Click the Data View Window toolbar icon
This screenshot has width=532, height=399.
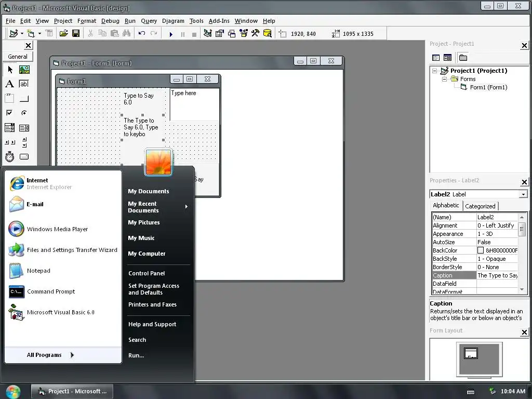tap(268, 33)
